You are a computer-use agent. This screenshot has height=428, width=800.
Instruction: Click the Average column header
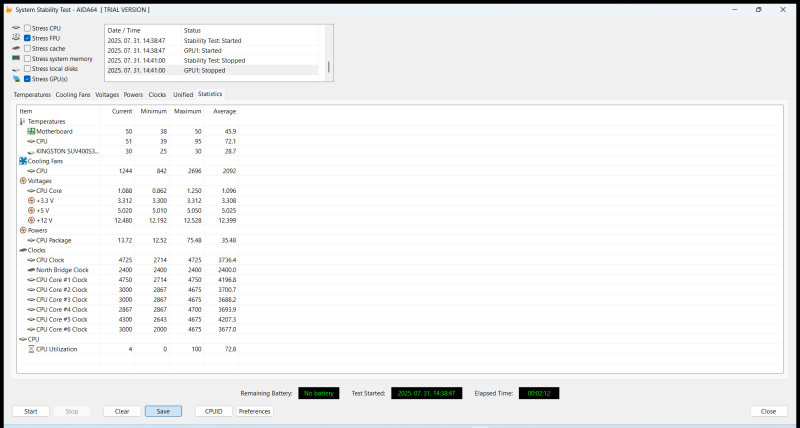coord(221,111)
